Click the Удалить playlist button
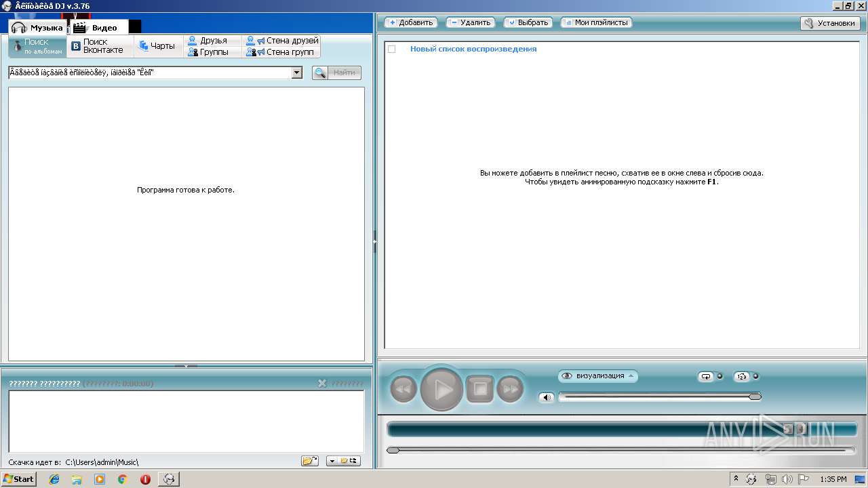The width and height of the screenshot is (868, 488). (x=470, y=22)
